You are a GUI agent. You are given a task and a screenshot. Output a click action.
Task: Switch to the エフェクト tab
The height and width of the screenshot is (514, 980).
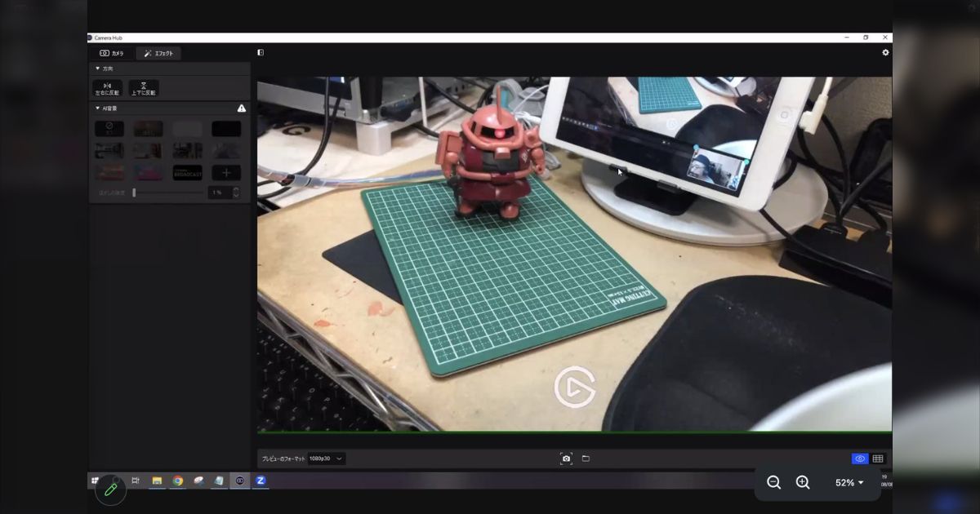click(x=158, y=53)
